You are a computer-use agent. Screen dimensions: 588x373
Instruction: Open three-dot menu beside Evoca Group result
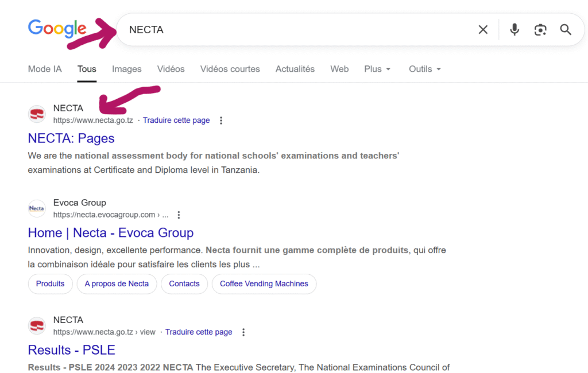(179, 215)
